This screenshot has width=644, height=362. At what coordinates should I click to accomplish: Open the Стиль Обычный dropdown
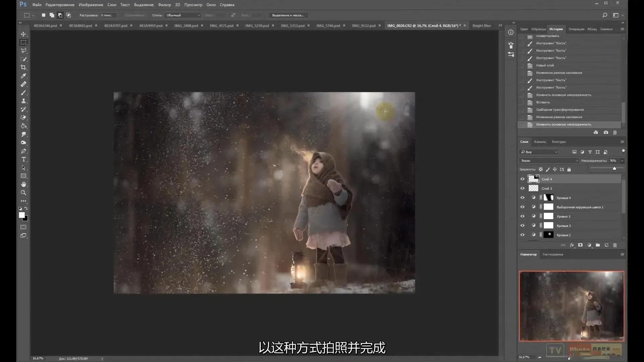click(183, 15)
